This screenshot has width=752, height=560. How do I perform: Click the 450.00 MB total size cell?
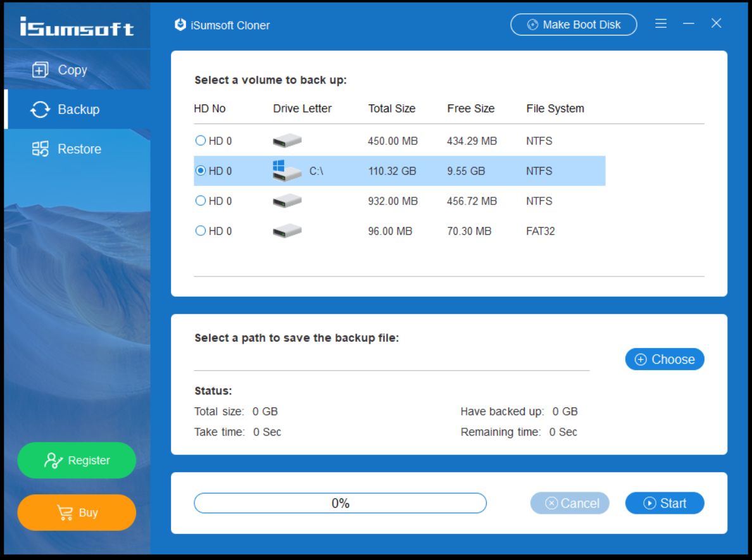[393, 141]
